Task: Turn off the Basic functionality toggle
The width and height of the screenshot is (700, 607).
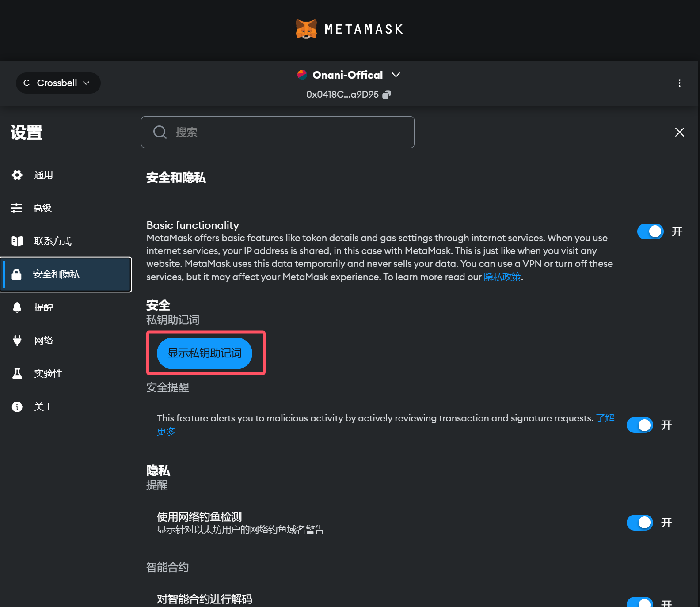Action: tap(650, 231)
